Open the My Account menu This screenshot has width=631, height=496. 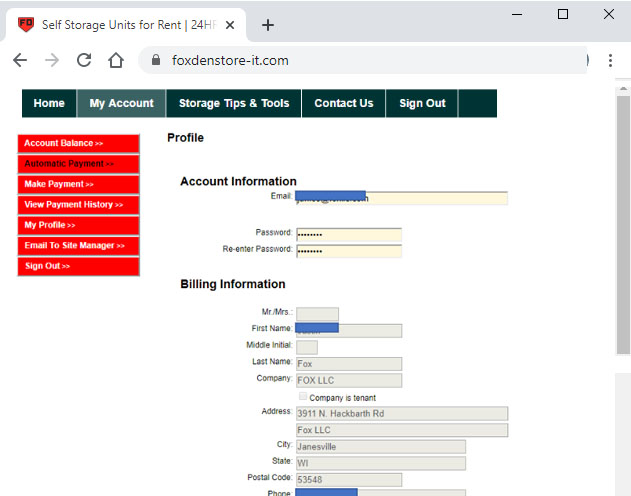pos(121,103)
